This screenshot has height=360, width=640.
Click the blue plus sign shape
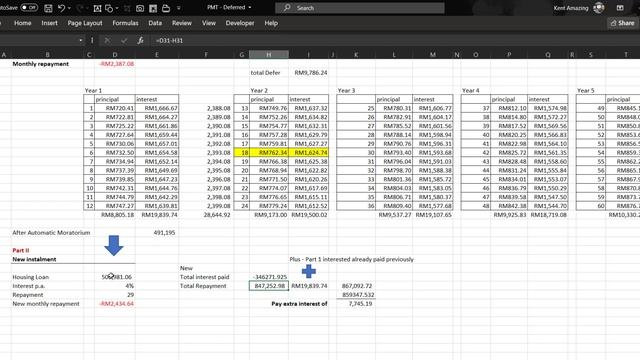pos(309,271)
